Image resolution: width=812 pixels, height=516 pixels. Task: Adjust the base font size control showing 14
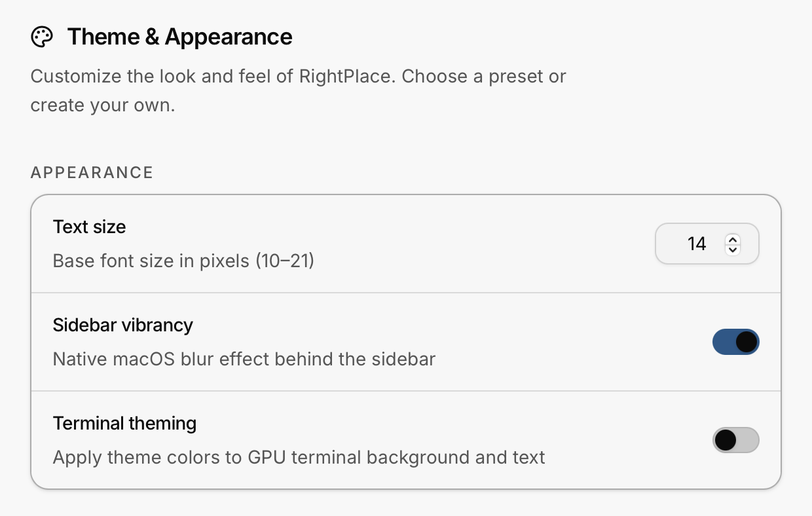[707, 243]
